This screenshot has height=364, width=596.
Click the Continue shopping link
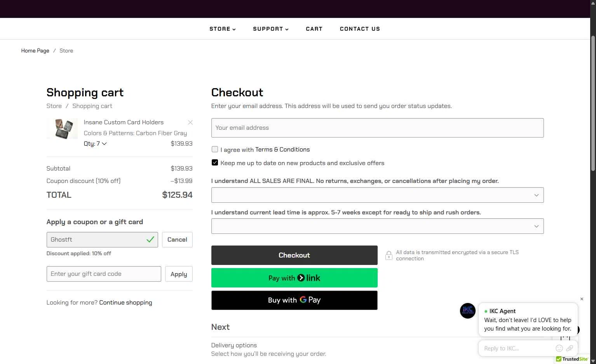coord(125,303)
